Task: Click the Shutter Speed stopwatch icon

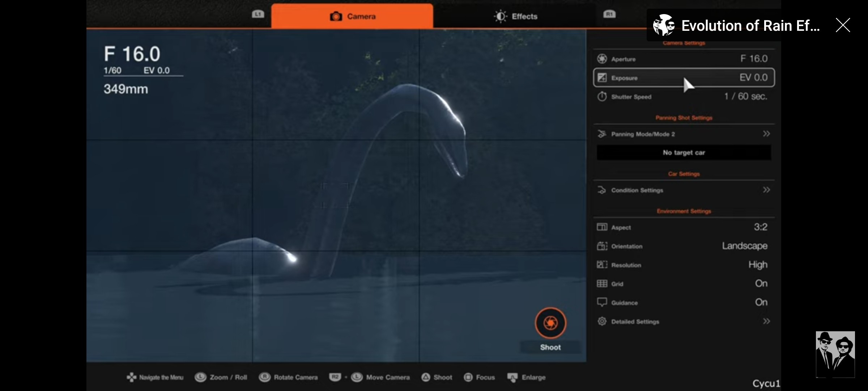Action: click(602, 96)
